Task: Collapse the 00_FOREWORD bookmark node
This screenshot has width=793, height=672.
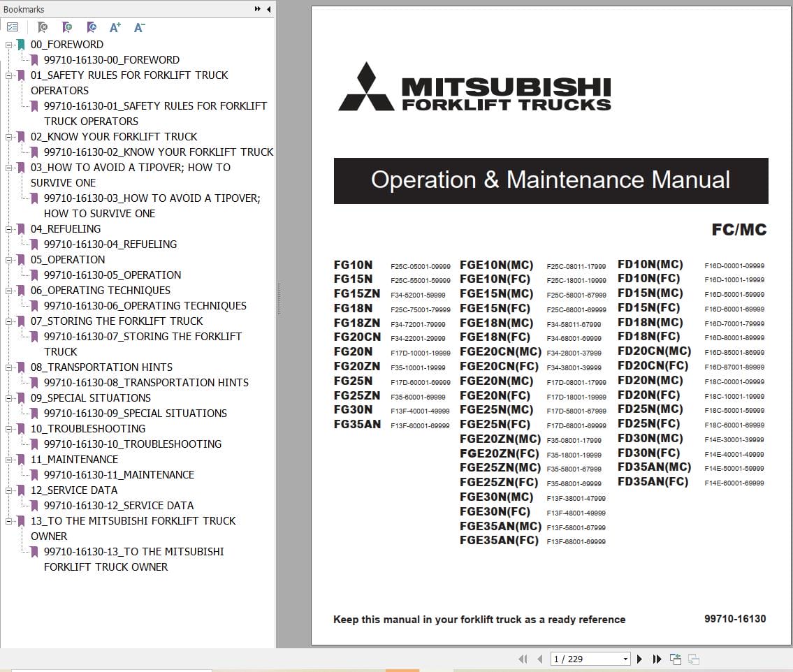Action: point(8,45)
